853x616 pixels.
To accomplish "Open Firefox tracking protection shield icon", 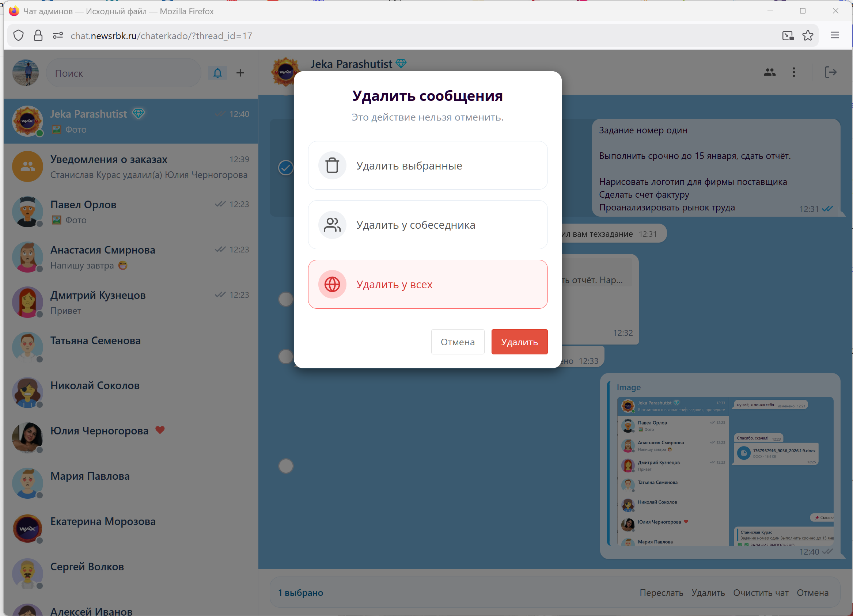I will pos(18,35).
